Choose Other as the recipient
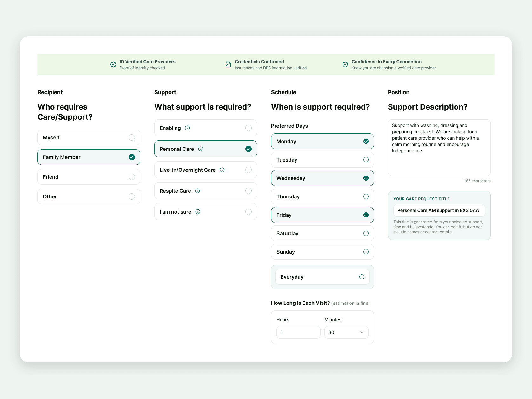 89,196
